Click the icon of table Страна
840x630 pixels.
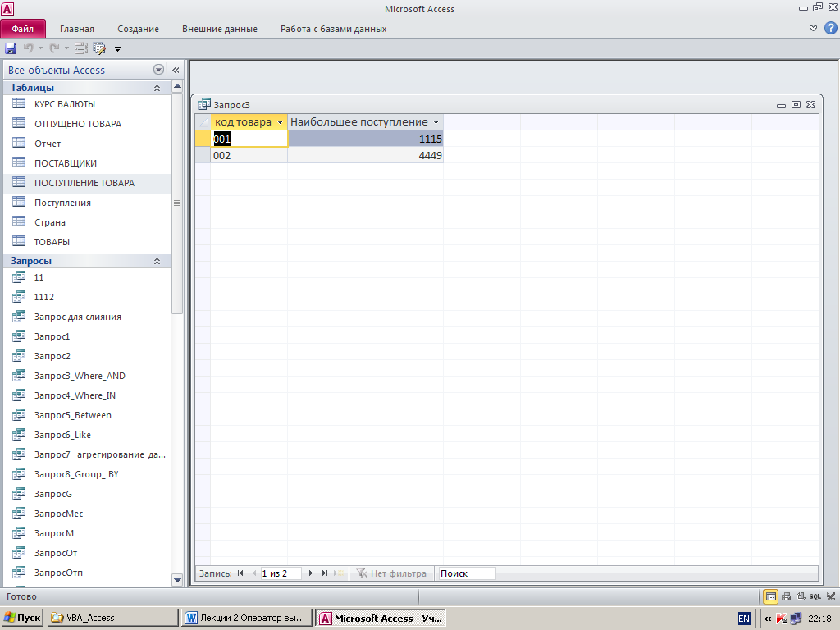click(x=19, y=221)
